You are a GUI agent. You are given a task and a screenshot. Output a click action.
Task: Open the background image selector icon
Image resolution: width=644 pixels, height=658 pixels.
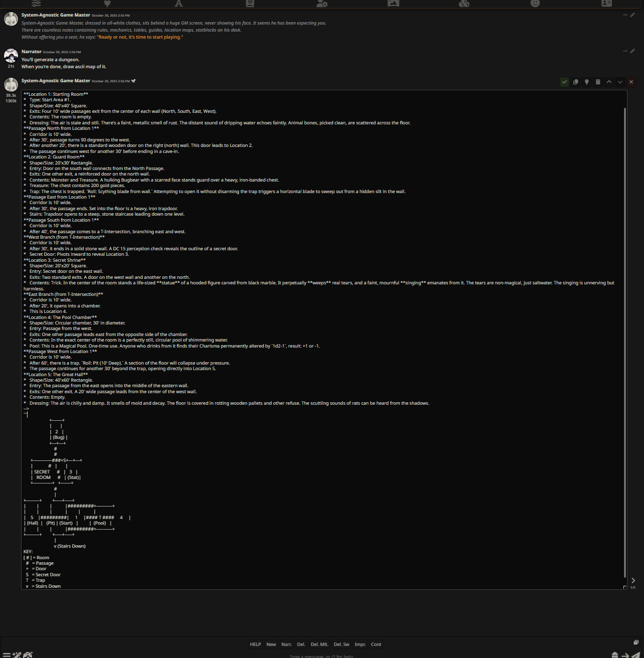click(x=393, y=3)
